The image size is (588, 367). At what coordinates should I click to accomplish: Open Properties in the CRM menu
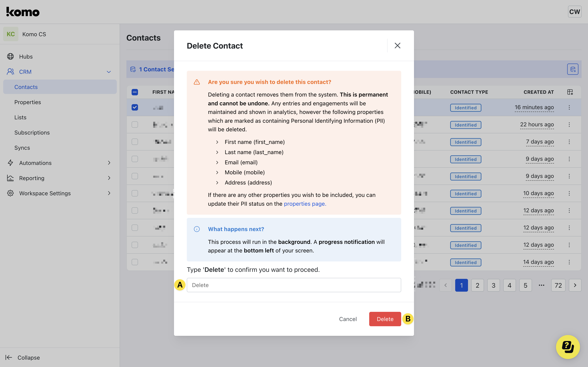pyautogui.click(x=27, y=102)
